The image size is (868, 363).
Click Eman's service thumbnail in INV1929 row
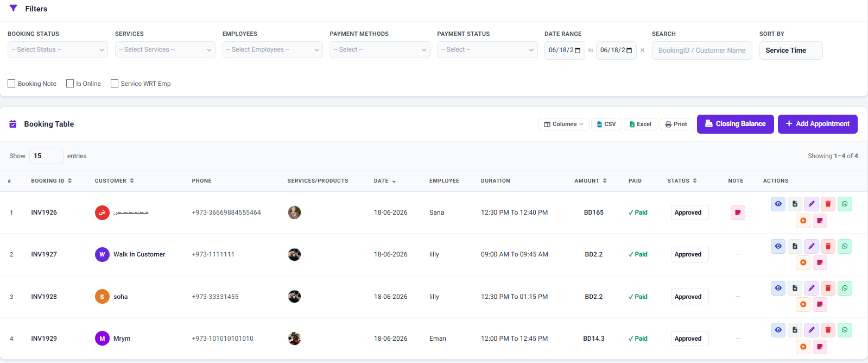tap(294, 339)
